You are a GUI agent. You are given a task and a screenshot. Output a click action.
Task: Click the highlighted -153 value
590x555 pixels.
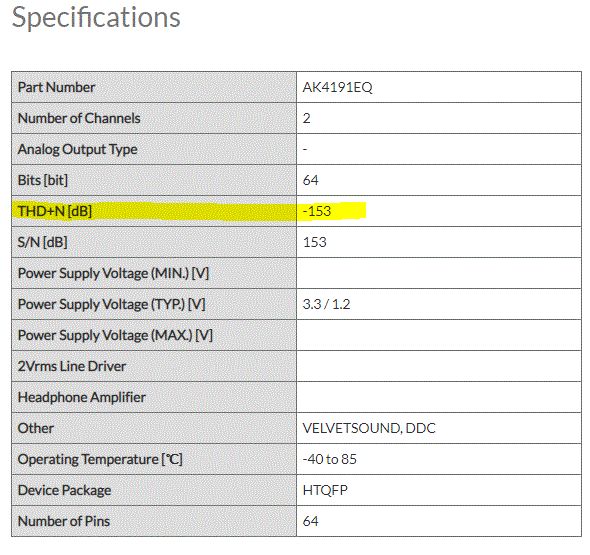[x=317, y=211]
